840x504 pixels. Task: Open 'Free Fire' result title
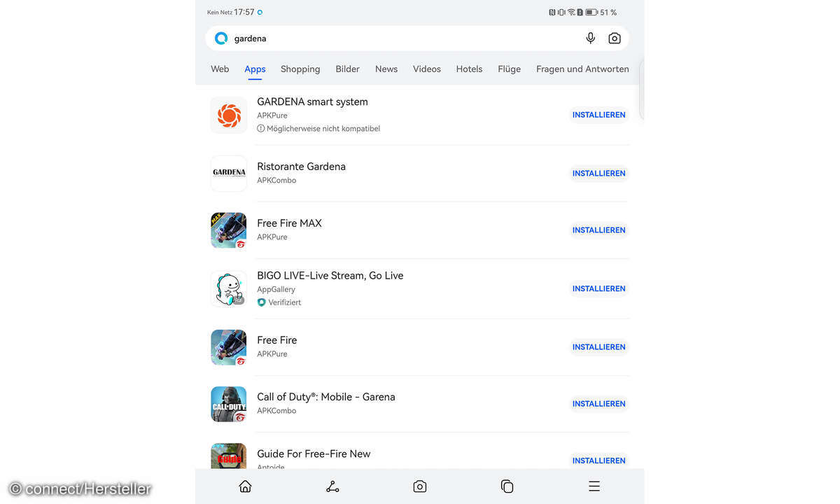pos(277,340)
